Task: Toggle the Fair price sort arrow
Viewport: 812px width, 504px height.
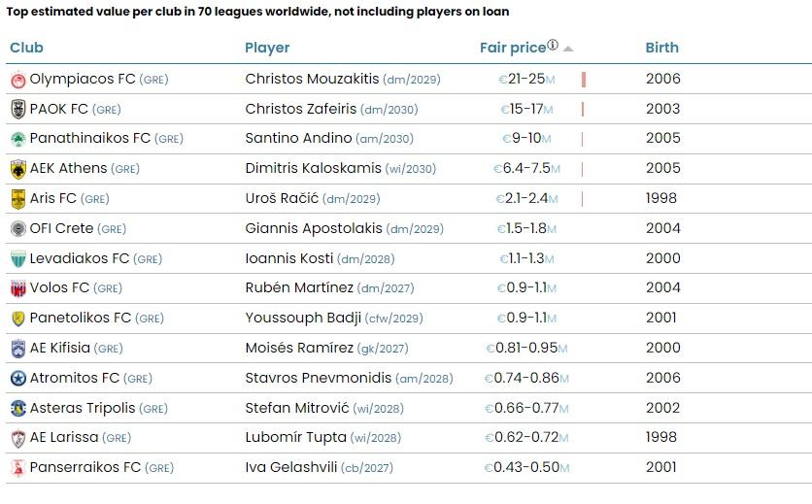Action: (568, 49)
